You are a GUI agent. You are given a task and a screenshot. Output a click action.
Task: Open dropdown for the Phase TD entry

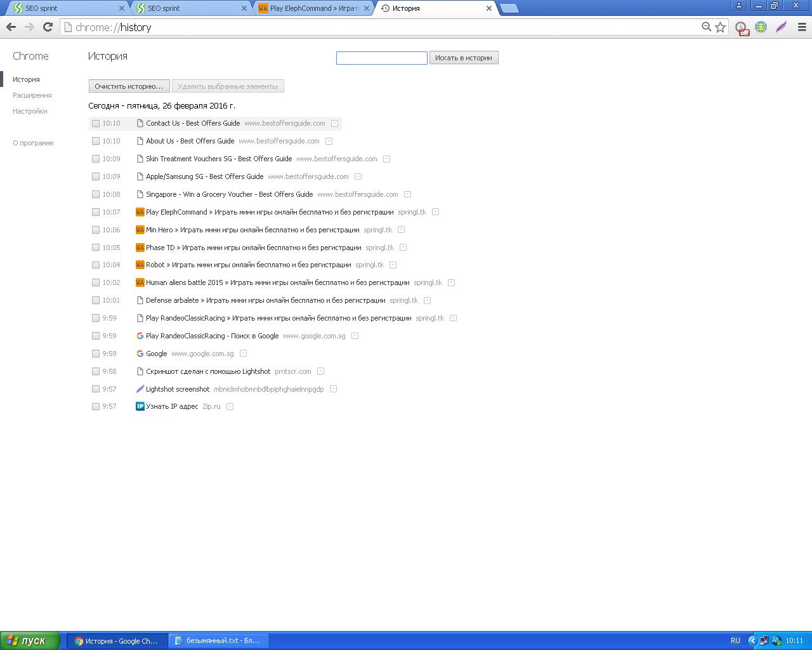(403, 248)
